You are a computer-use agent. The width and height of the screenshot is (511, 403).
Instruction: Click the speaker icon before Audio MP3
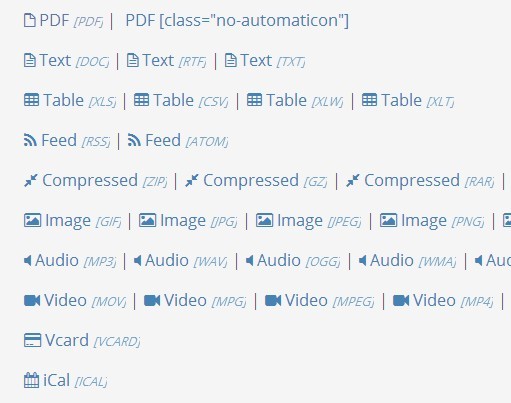point(28,260)
